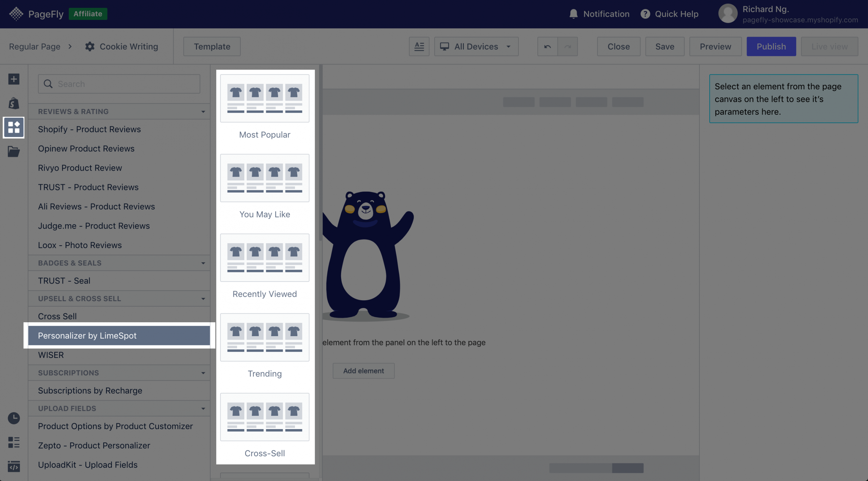Open the Notification bell
The width and height of the screenshot is (868, 481).
573,14
